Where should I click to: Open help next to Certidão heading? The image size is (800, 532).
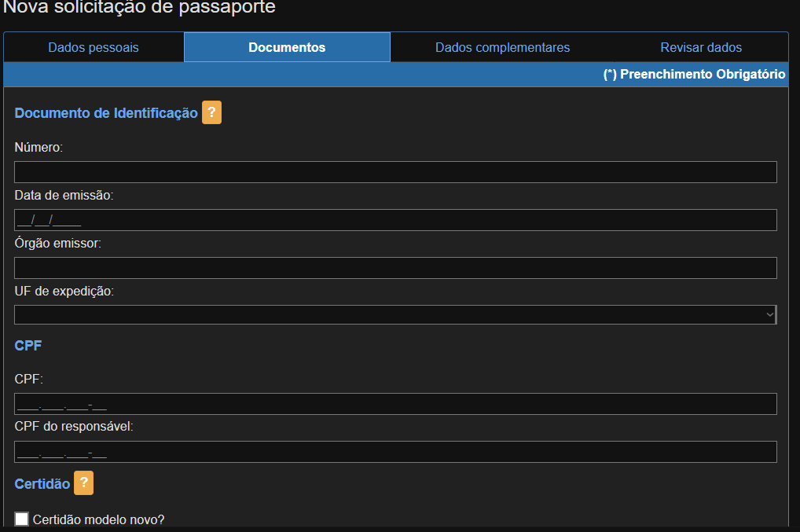(83, 482)
